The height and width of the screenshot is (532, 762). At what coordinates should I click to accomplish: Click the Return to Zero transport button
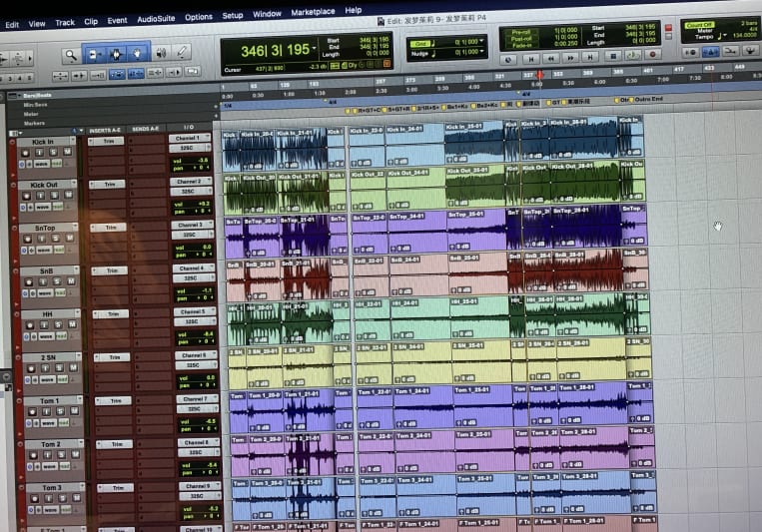tap(530, 59)
